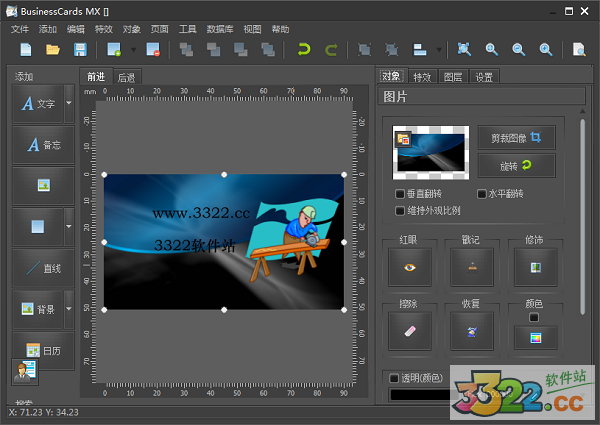Open the 页面 menu
The image size is (600, 425).
tap(160, 29)
